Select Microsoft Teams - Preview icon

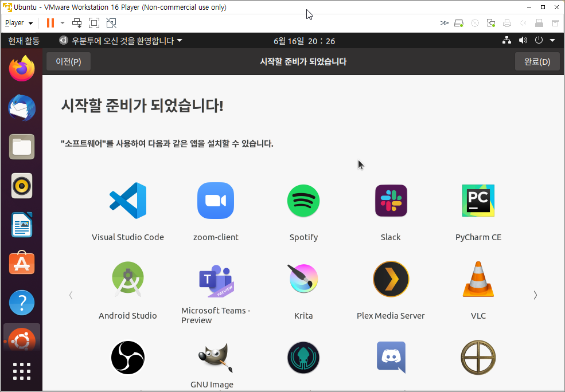pyautogui.click(x=216, y=281)
